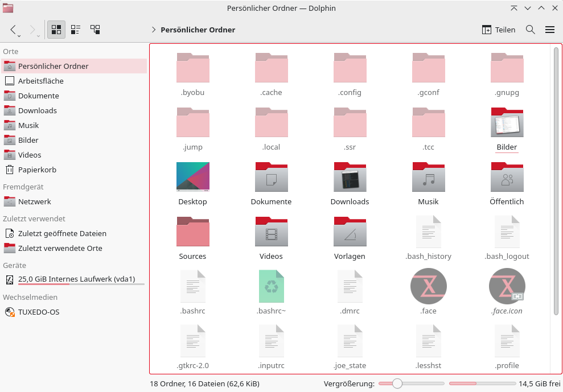Open back history dropdown arrow

click(x=19, y=36)
